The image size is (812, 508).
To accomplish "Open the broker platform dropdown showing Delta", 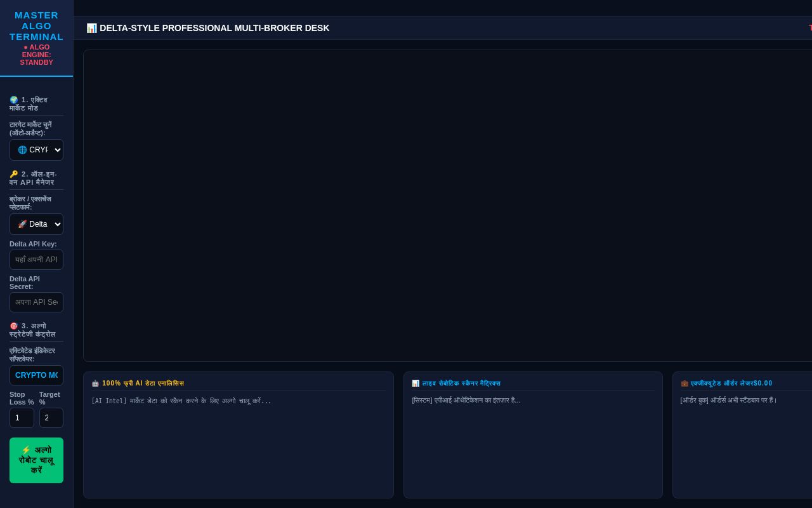I will (x=36, y=224).
